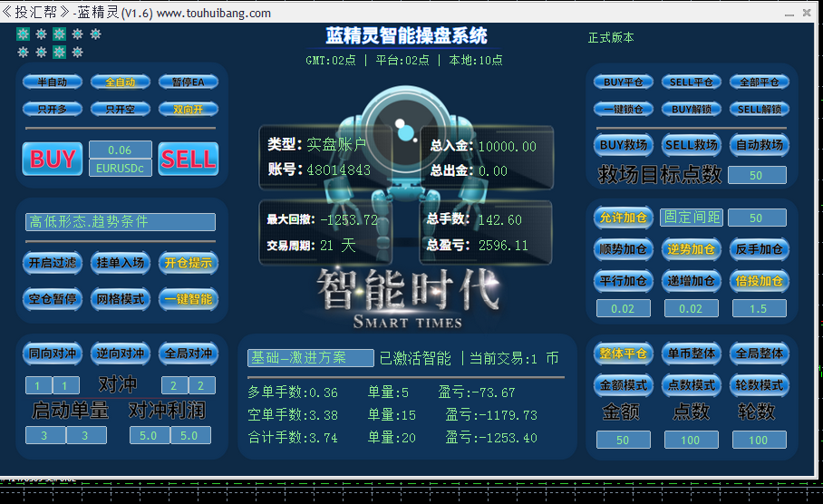Toggle 开仓提示 open alert

(188, 263)
